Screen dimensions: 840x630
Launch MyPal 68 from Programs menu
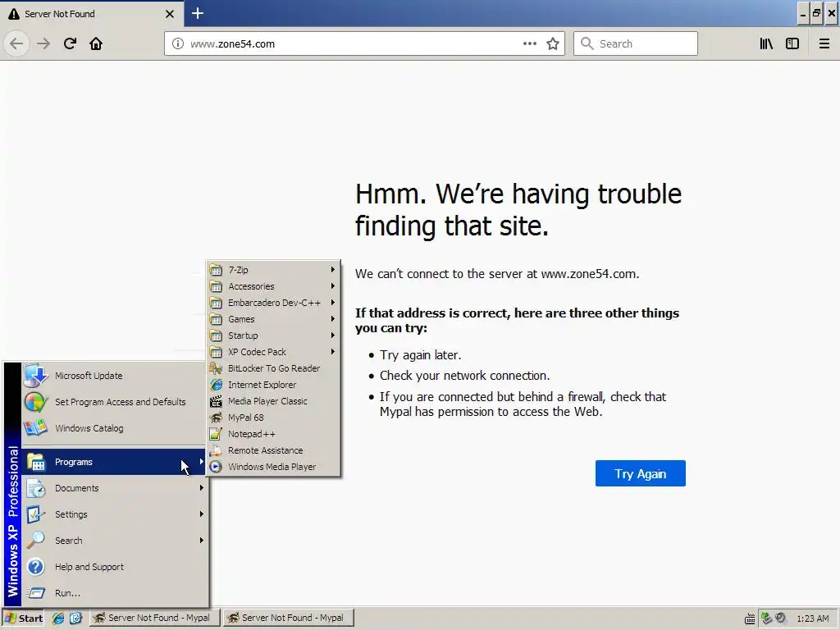coord(273,418)
